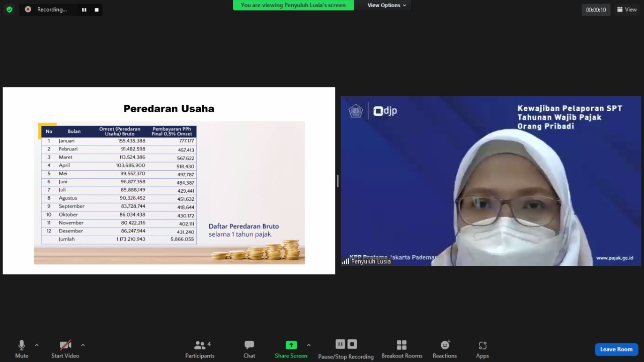Open the View Options dropdown
This screenshot has height=362, width=644.
tap(386, 5)
